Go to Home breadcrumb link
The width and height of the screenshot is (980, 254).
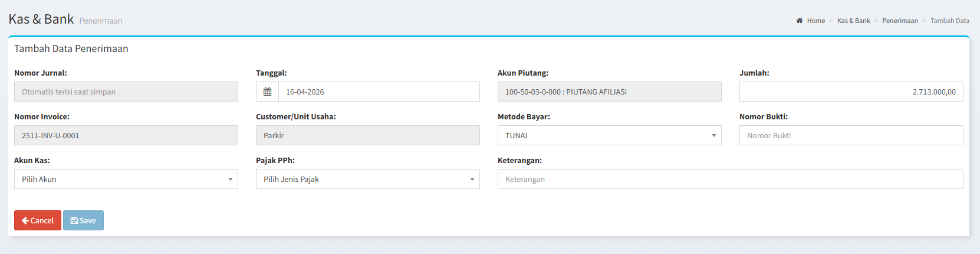(x=815, y=21)
